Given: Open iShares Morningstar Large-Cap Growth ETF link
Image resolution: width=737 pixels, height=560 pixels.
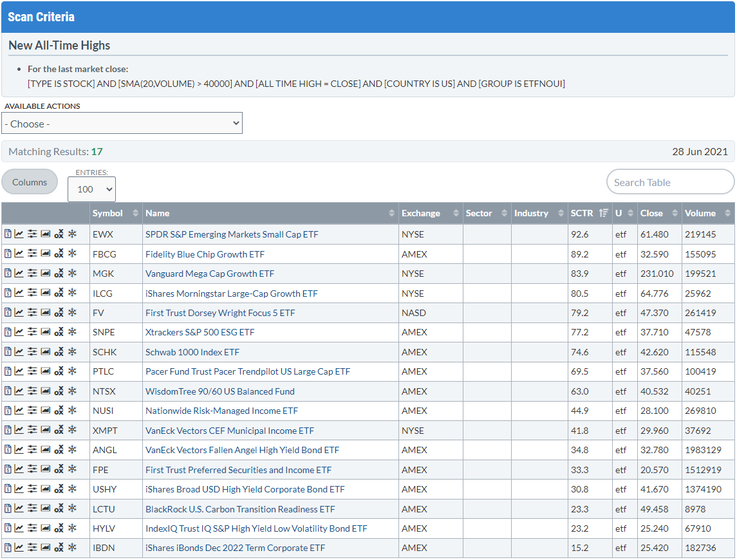Looking at the screenshot, I should point(231,294).
